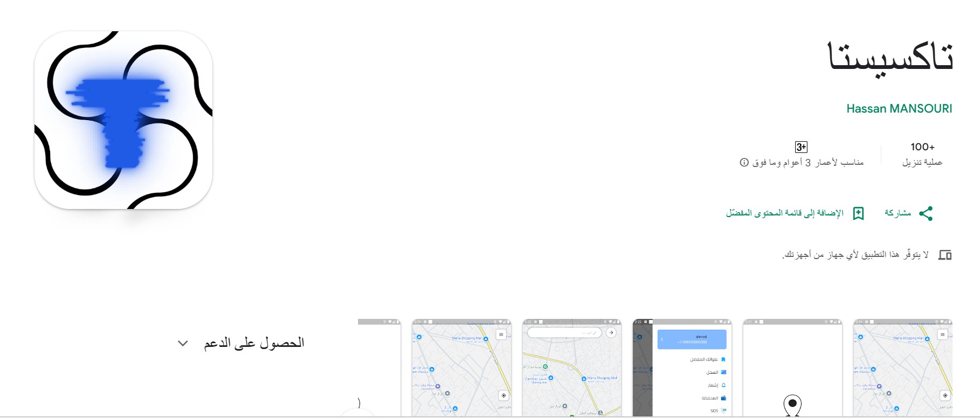The image size is (980, 418).
Task: Open developer page for Hassan MANSOURI
Action: [x=899, y=109]
